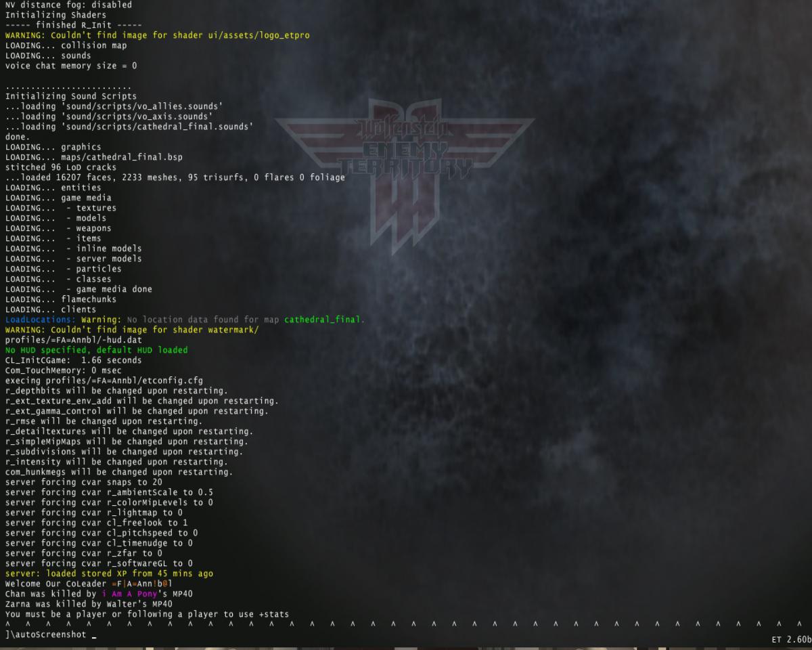
Task: Click the line "profiles/=FA=Annbl/-hud.dat"
Action: click(x=73, y=340)
